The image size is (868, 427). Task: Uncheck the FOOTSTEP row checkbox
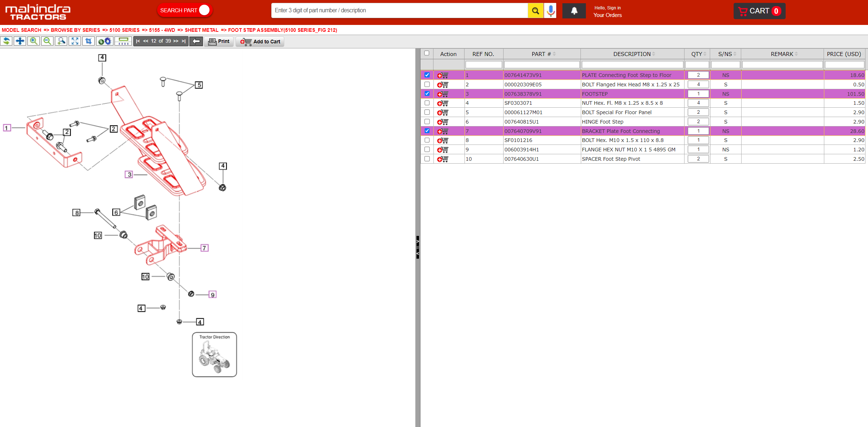(x=427, y=94)
